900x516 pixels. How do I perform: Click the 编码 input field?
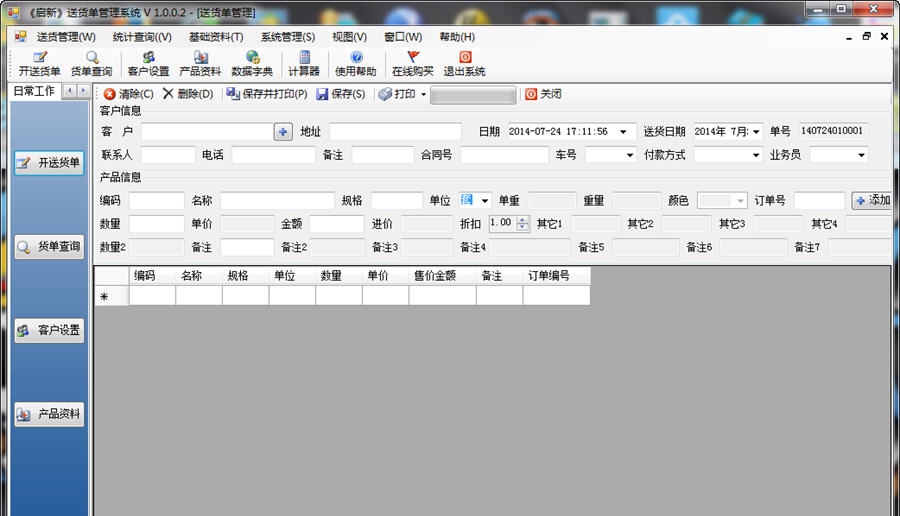pos(157,200)
